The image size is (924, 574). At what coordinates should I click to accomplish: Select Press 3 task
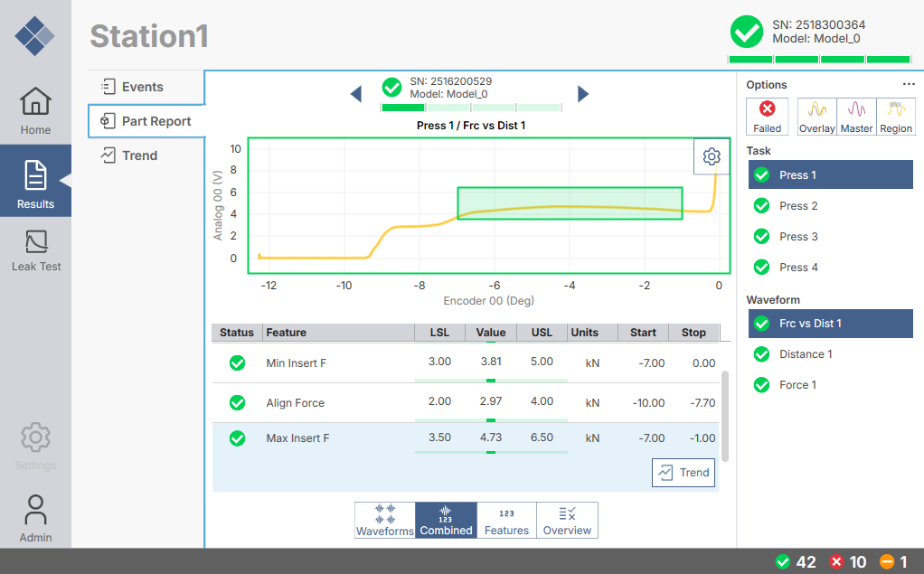[830, 236]
